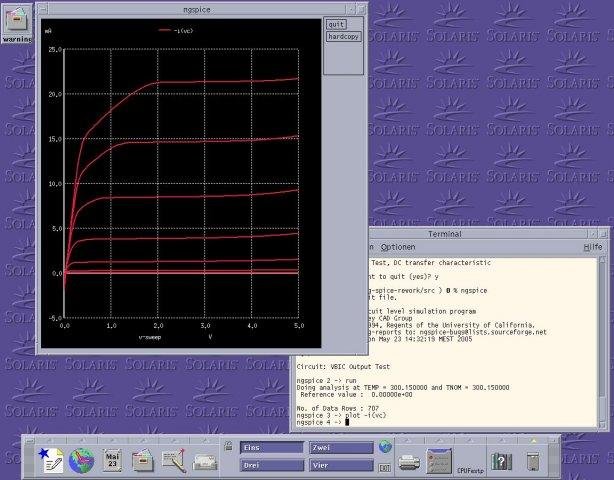
Task: Open the text editor pencil icon
Action: (x=173, y=460)
